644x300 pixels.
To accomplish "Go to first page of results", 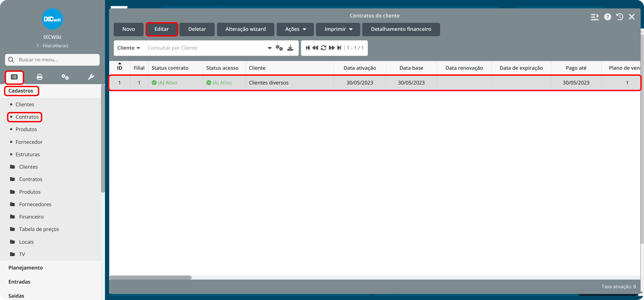I will point(308,48).
